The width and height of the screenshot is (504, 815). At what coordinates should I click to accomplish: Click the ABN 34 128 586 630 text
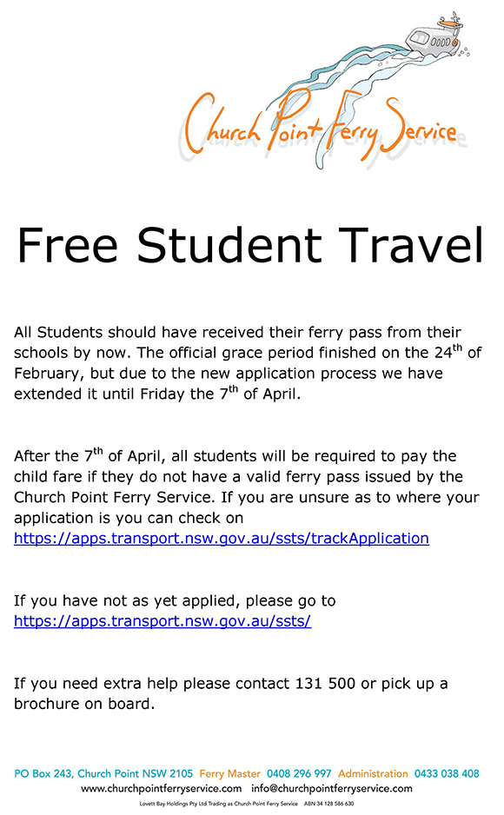328,804
